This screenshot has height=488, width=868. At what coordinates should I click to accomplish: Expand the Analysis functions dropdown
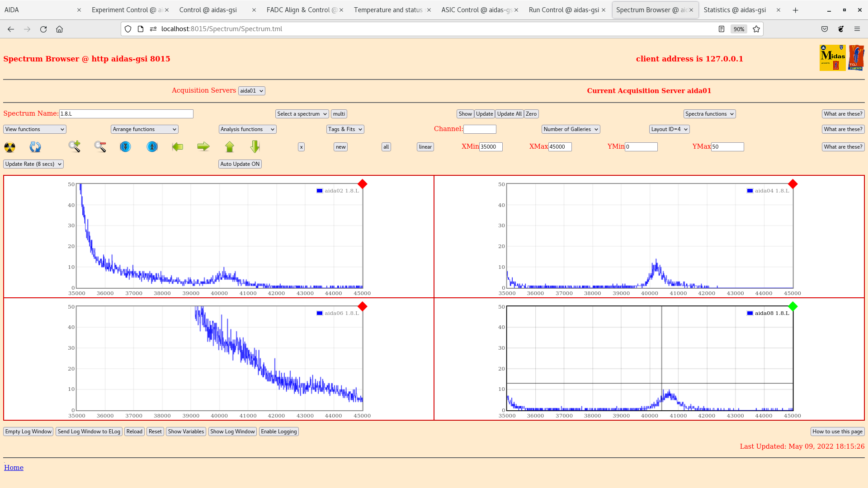(247, 129)
